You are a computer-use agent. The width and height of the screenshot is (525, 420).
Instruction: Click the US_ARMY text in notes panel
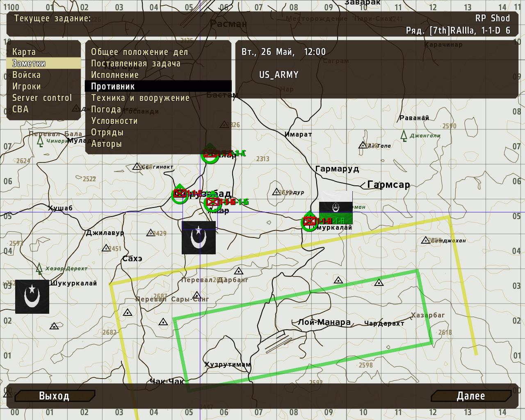click(x=278, y=75)
